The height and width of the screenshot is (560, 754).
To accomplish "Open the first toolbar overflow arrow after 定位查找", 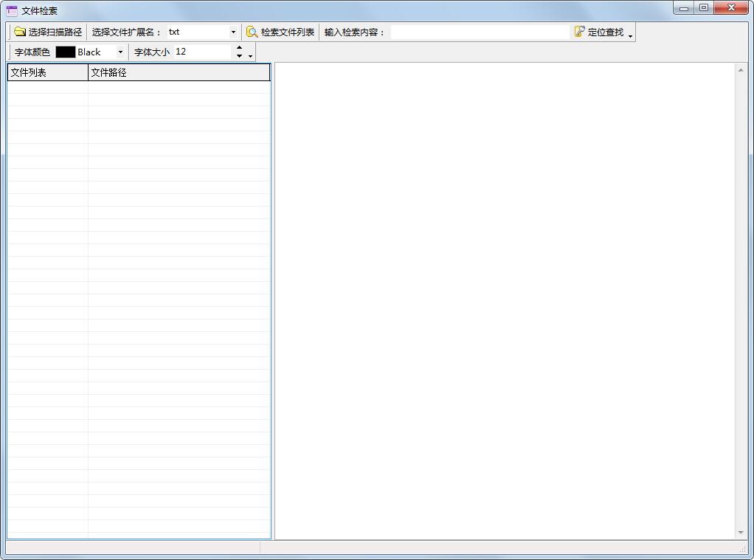I will [x=631, y=35].
